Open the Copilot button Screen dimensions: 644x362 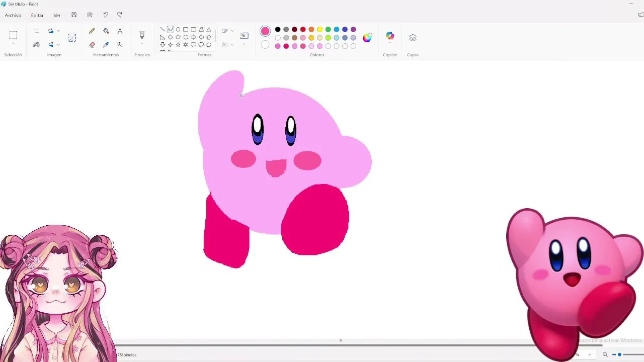pyautogui.click(x=390, y=36)
